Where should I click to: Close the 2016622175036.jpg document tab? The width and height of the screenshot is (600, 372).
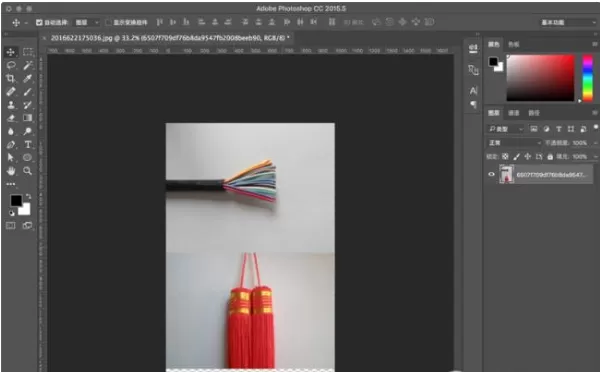(44, 38)
